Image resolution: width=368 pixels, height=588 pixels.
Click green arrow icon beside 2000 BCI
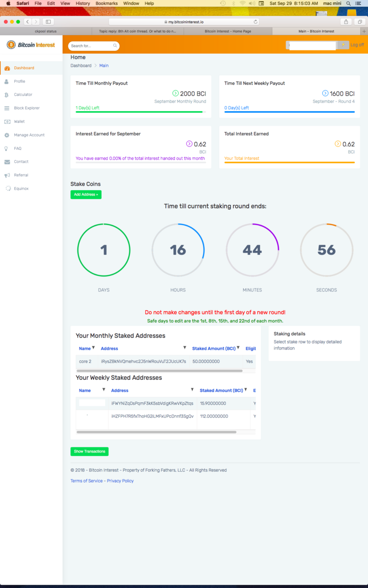[x=176, y=93]
